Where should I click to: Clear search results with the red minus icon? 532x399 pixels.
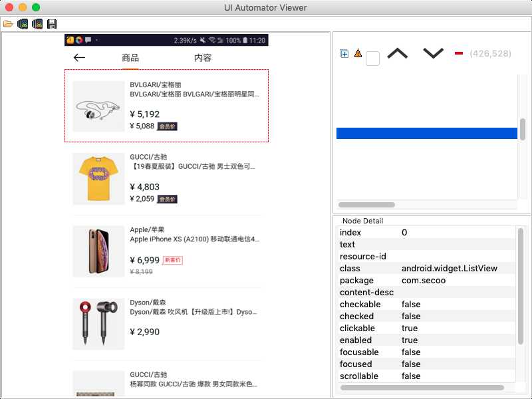tap(459, 53)
